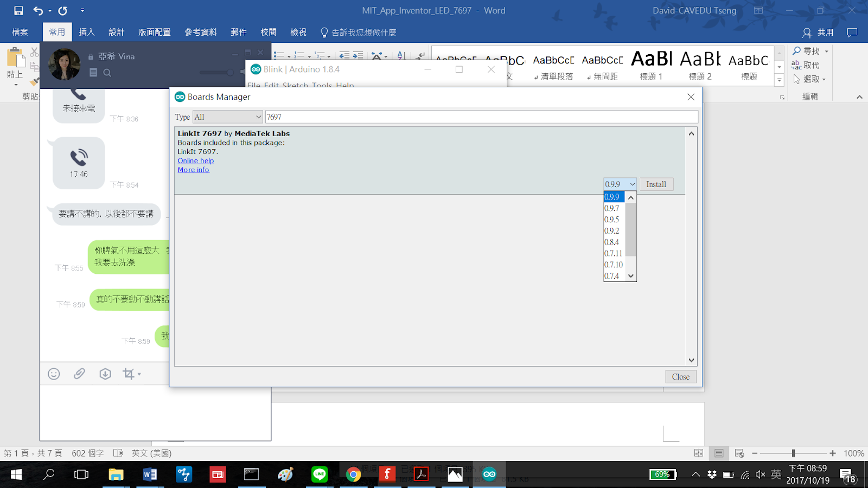Show hidden system tray icons
Viewport: 868px width, 488px height.
695,474
